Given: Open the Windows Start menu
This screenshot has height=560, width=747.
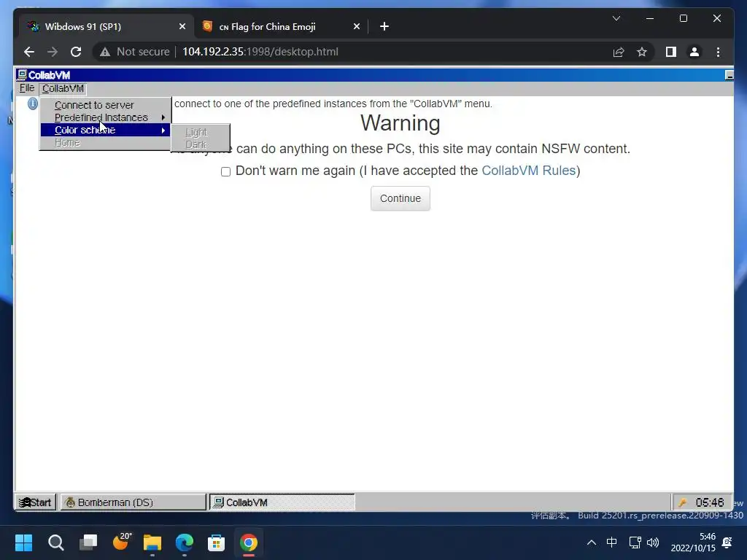Looking at the screenshot, I should point(23,542).
